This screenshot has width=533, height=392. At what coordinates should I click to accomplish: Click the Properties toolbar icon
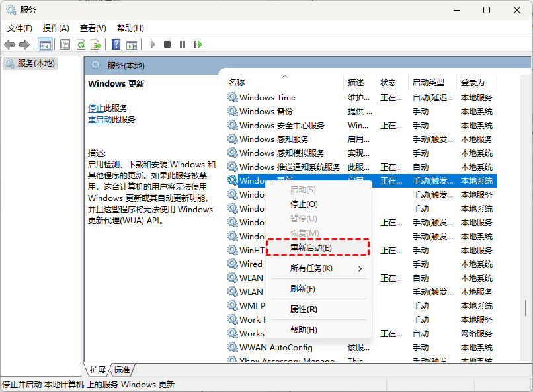click(65, 44)
